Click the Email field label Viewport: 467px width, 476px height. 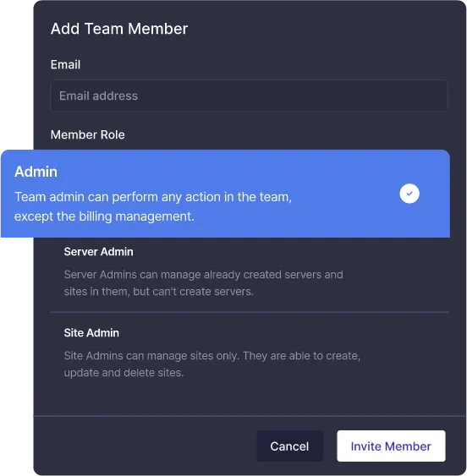65,64
